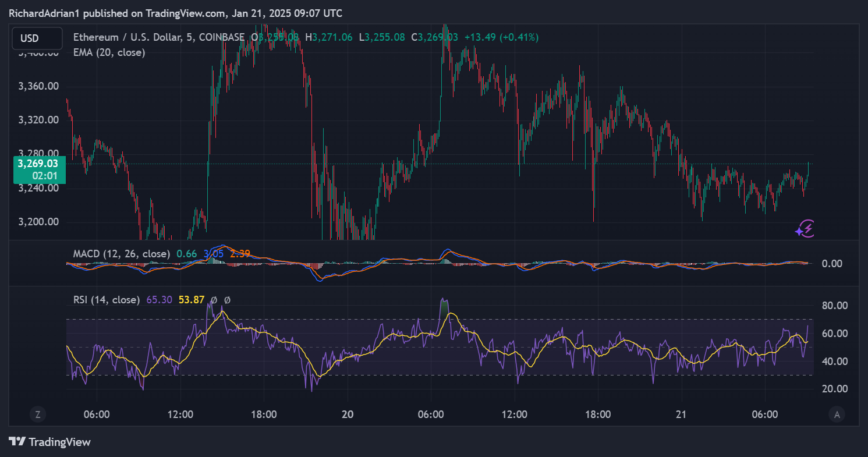
Task: Click the 20.00 RSI axis label
Action: [835, 388]
